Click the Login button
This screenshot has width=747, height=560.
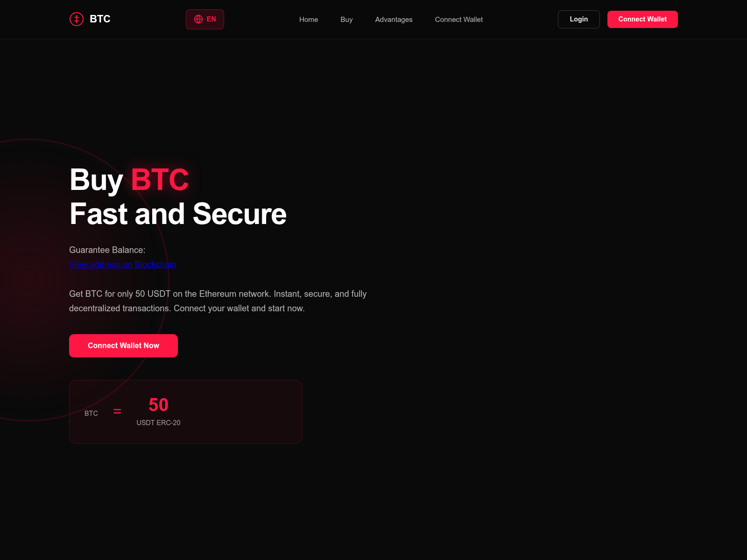[x=579, y=19]
